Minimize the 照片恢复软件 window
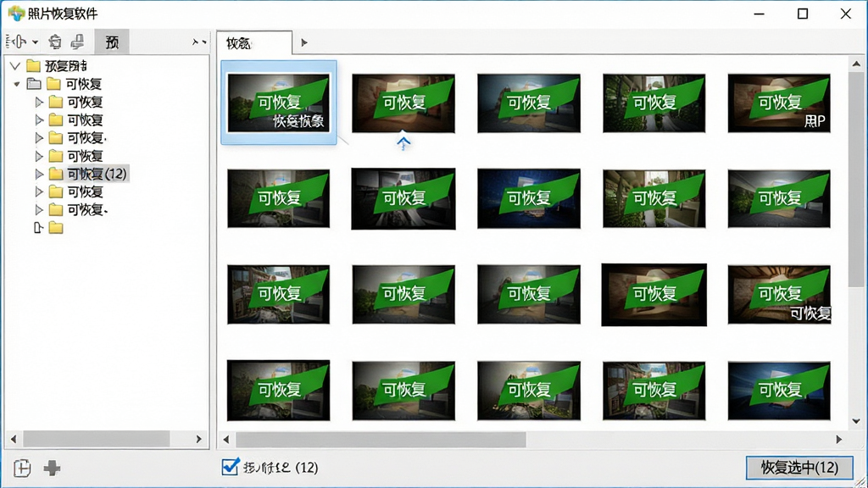 click(759, 14)
